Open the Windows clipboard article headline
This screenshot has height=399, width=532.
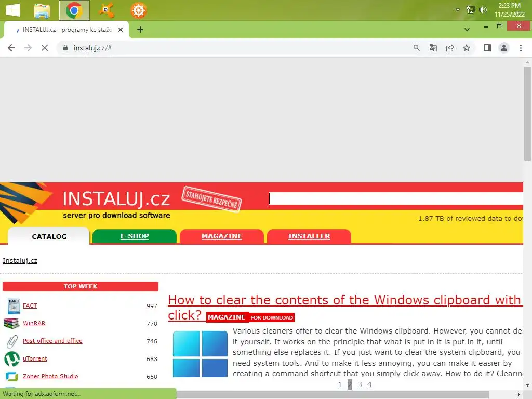[345, 308]
